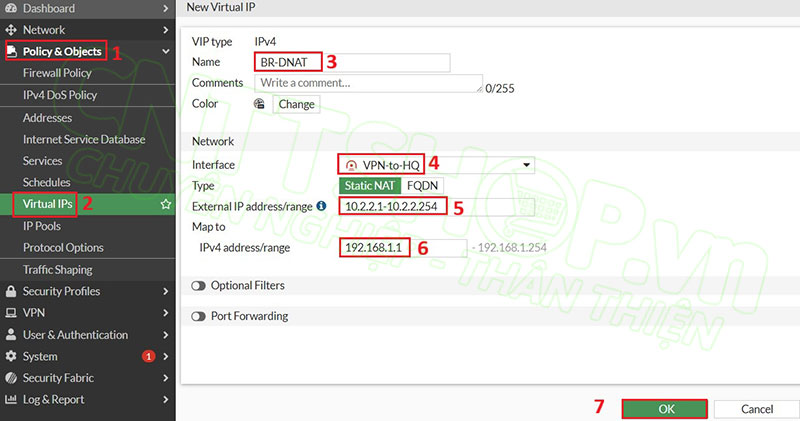
Task: Click the Change color button
Action: pos(295,104)
